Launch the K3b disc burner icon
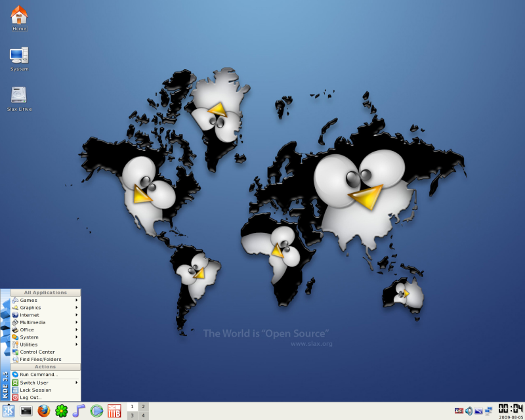This screenshot has width=525, height=420. tap(114, 411)
